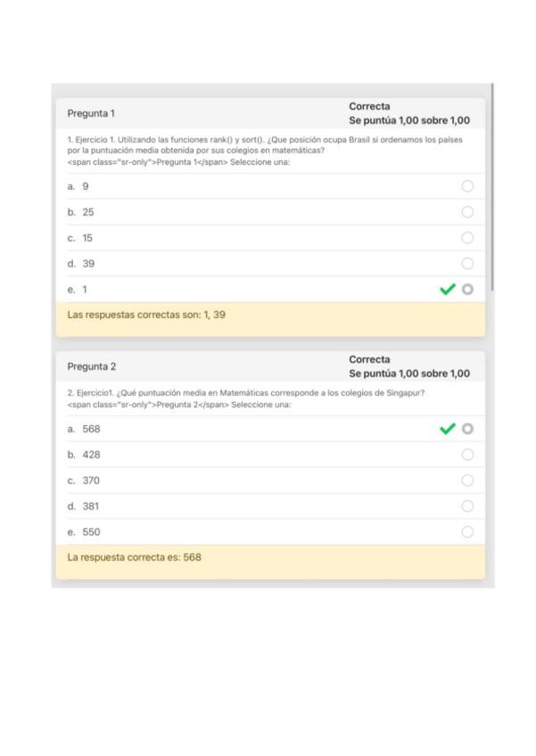Click 'La respuesta correcta es: 568' feedback
This screenshot has width=536, height=756.
pyautogui.click(x=136, y=557)
